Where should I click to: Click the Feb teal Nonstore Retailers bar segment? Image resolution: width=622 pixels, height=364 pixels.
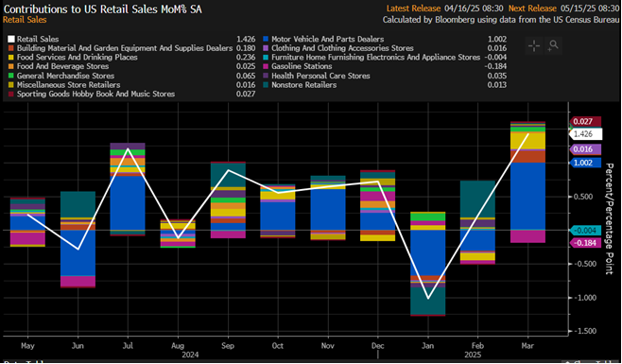pos(477,199)
